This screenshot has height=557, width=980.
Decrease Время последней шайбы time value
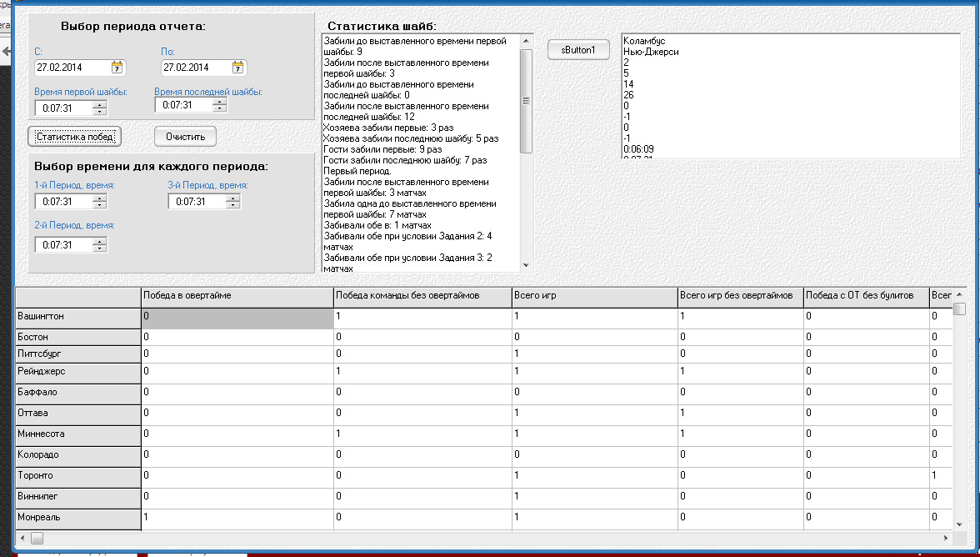pyautogui.click(x=218, y=108)
